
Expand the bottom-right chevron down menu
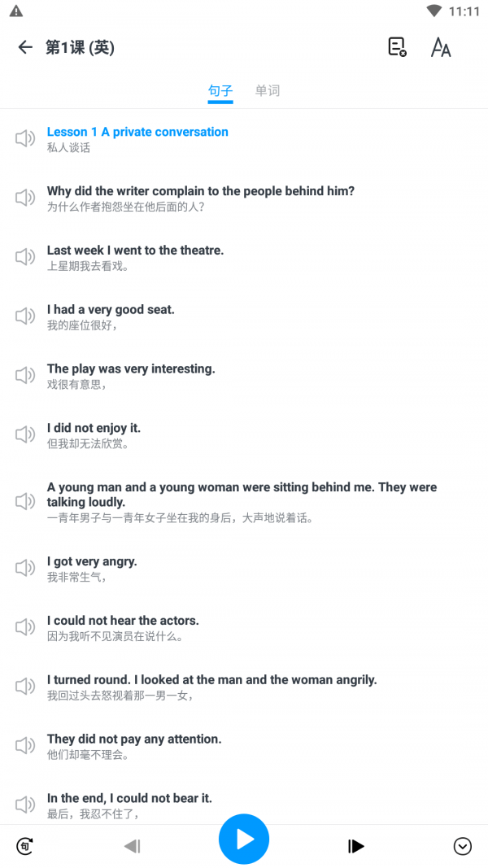(462, 846)
